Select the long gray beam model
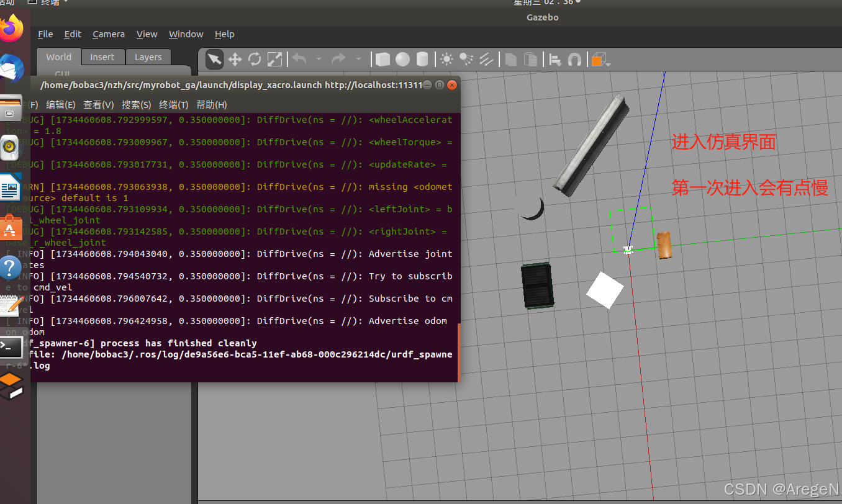The height and width of the screenshot is (504, 842). pyautogui.click(x=590, y=146)
